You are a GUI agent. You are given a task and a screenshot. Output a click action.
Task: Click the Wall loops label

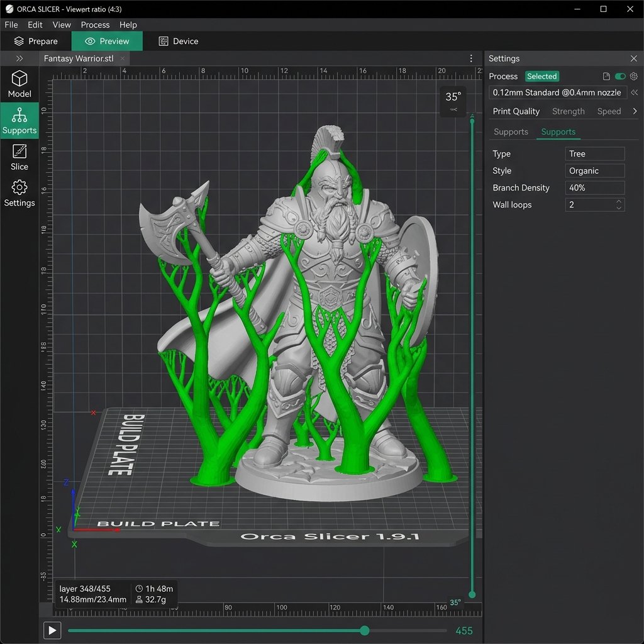click(x=512, y=204)
